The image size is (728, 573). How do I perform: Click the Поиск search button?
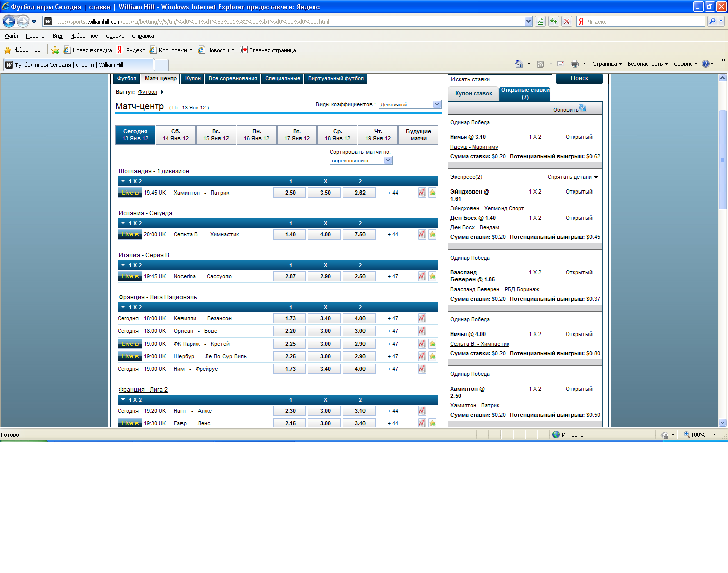pos(579,78)
